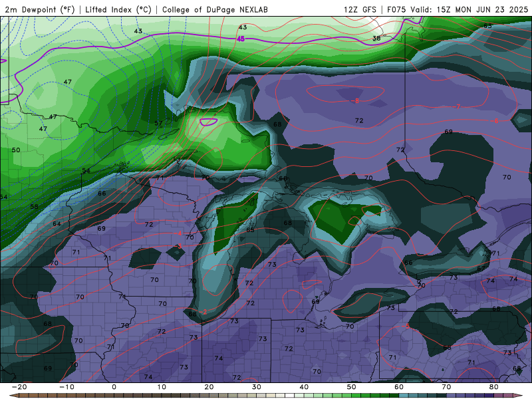Click the "40" color bar tick label
532x399 pixels.
304,387
